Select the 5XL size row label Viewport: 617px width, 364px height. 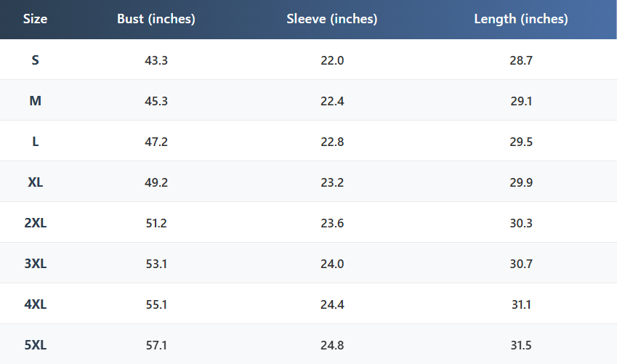35,345
